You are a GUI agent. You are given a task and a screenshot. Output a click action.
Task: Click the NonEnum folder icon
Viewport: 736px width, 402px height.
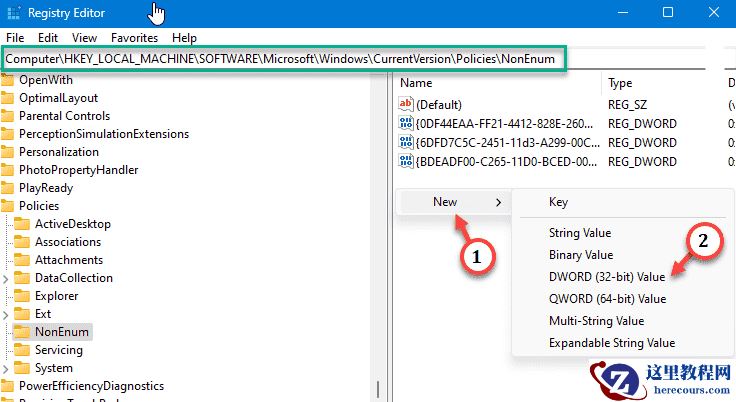pos(22,332)
